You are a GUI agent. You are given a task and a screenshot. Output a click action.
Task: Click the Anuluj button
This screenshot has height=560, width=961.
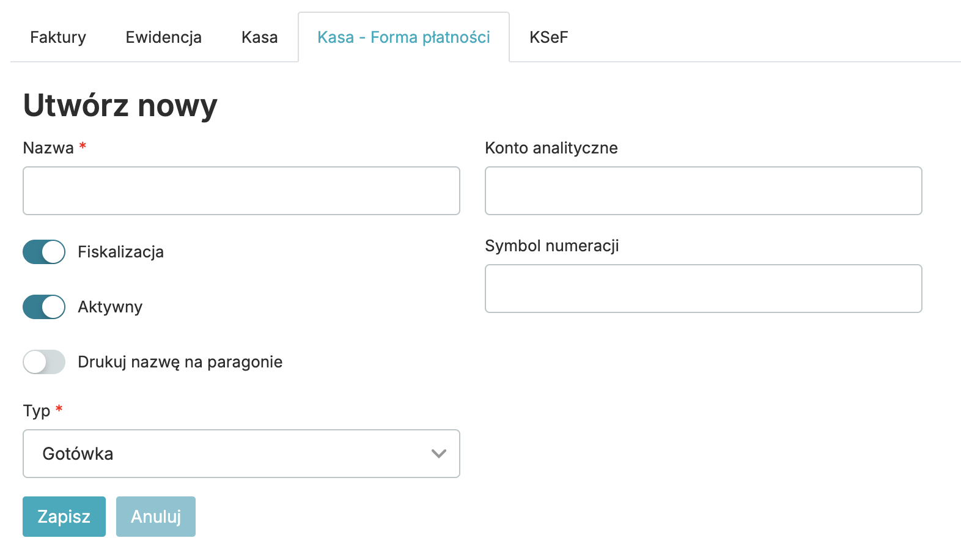156,517
